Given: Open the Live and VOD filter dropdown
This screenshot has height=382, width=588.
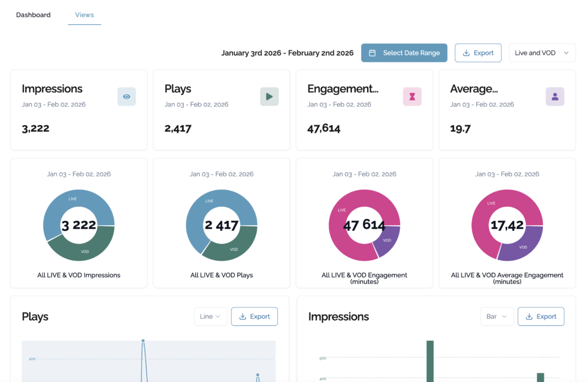Looking at the screenshot, I should click(541, 53).
